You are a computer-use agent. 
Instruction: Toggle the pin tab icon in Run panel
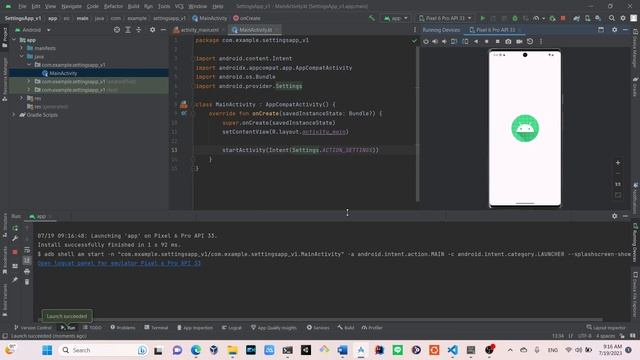click(15, 280)
